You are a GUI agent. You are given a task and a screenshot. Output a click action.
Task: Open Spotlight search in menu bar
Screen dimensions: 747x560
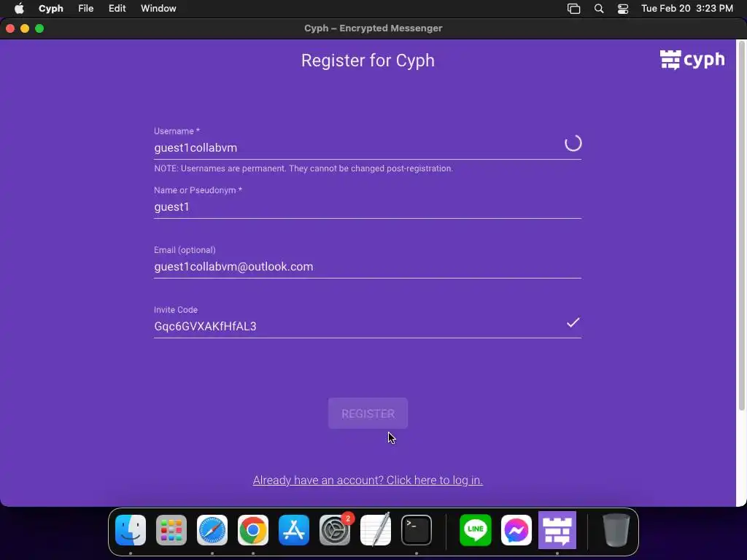pos(599,9)
